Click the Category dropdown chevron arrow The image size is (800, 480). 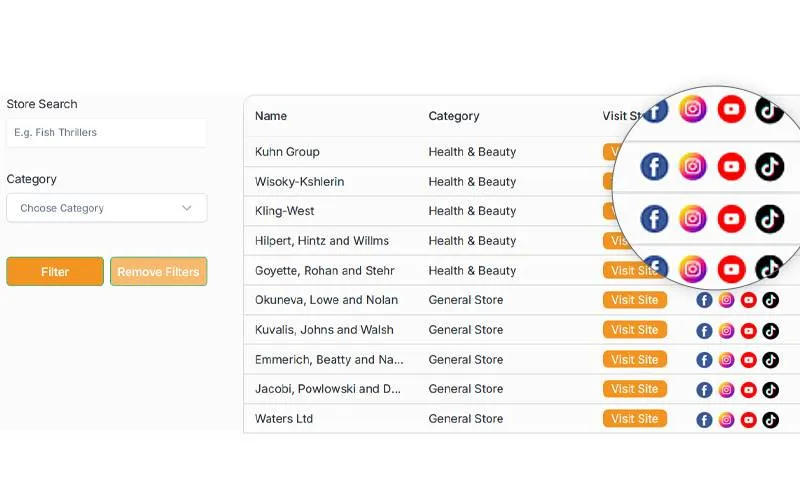187,208
